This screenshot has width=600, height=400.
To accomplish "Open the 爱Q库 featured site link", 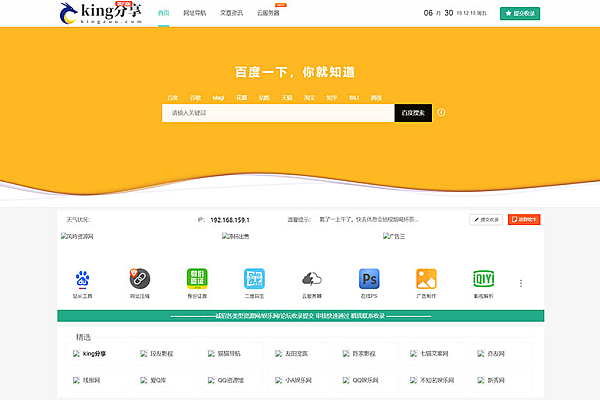I will (163, 380).
